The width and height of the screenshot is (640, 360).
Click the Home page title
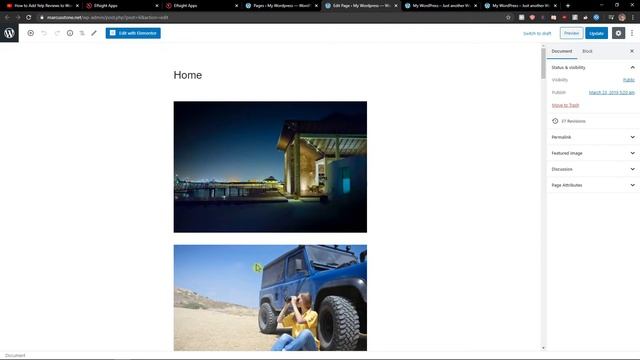[x=188, y=75]
